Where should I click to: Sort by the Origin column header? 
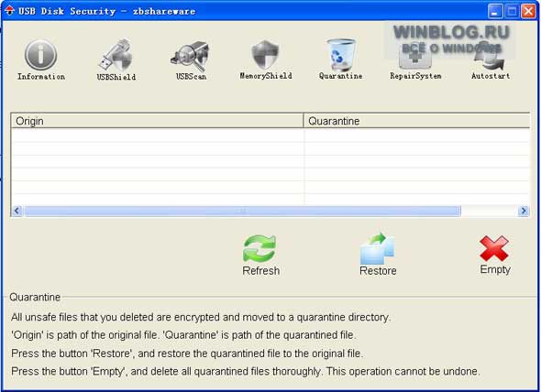point(157,121)
